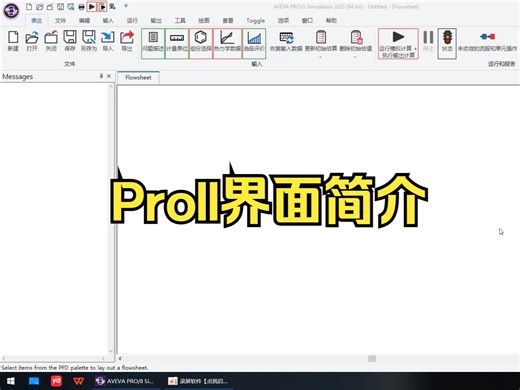The image size is (520, 390).
Task: Expand Update Initial Estimates dropdown arrow
Action: pyautogui.click(x=321, y=57)
